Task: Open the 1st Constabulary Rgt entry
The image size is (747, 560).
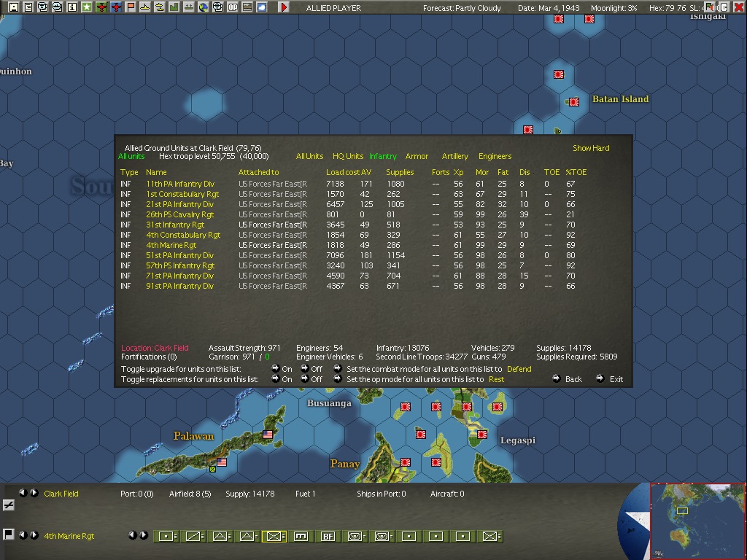Action: coord(182,194)
